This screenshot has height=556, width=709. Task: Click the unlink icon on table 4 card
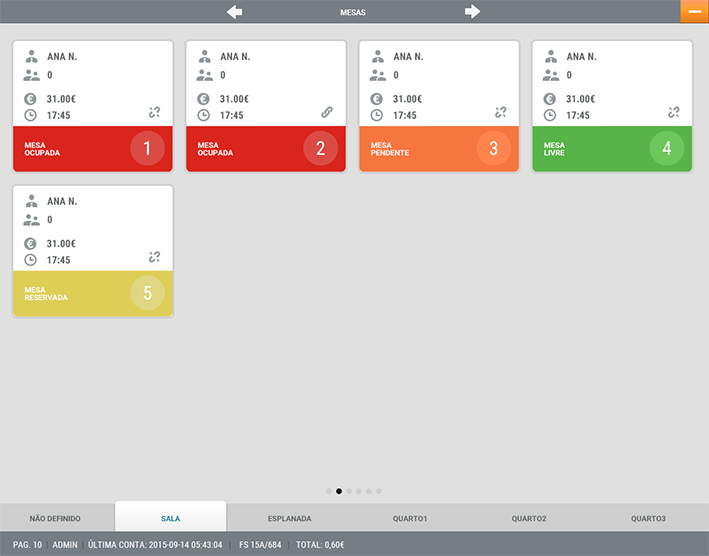click(x=674, y=113)
